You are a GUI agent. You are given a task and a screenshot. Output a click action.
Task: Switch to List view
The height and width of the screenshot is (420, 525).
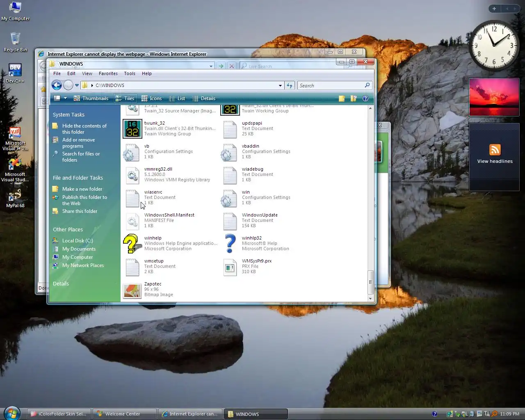[177, 98]
